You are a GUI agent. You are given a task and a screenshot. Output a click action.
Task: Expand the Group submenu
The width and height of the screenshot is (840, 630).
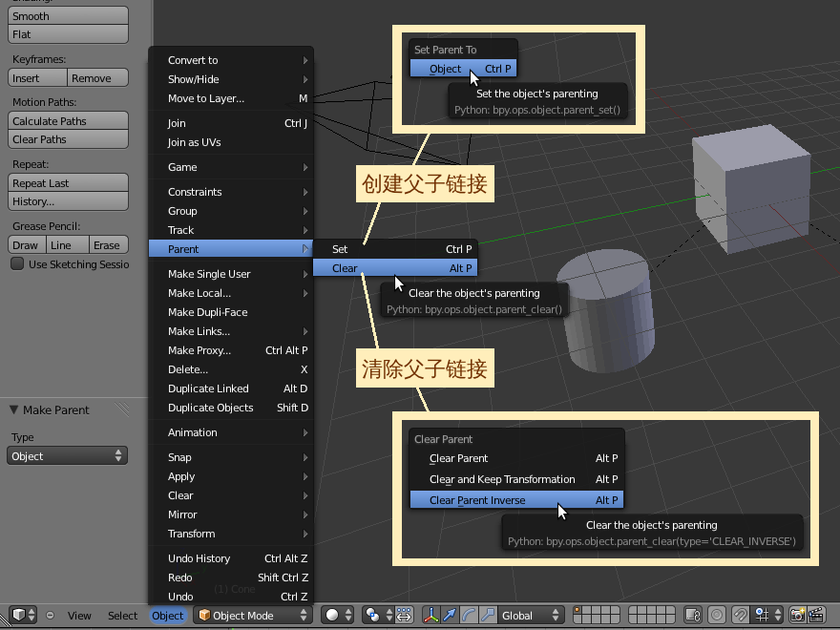(x=231, y=211)
